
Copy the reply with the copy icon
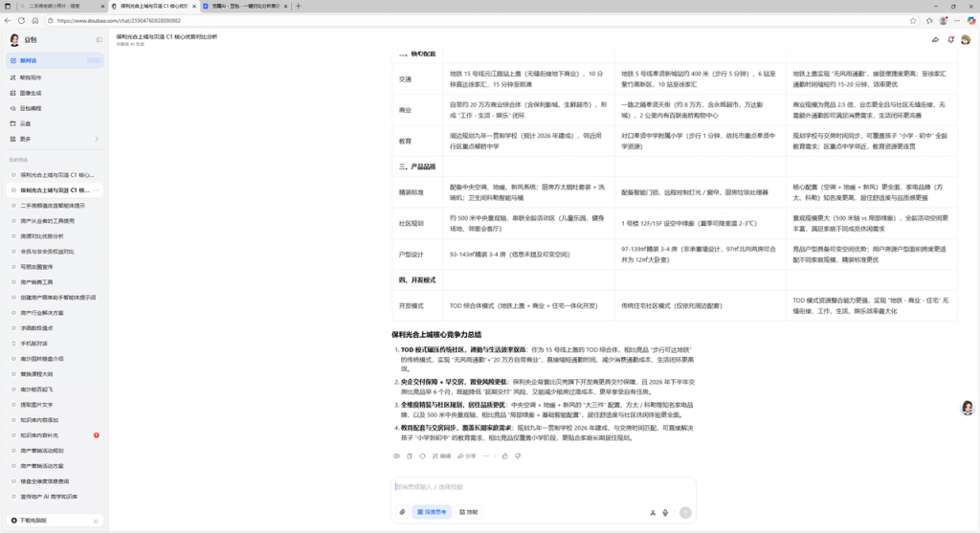[410, 456]
